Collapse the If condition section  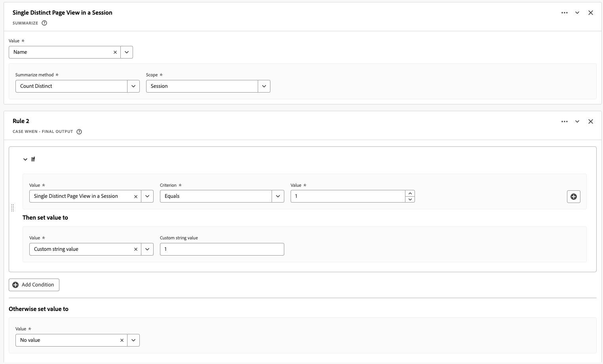[x=25, y=159]
